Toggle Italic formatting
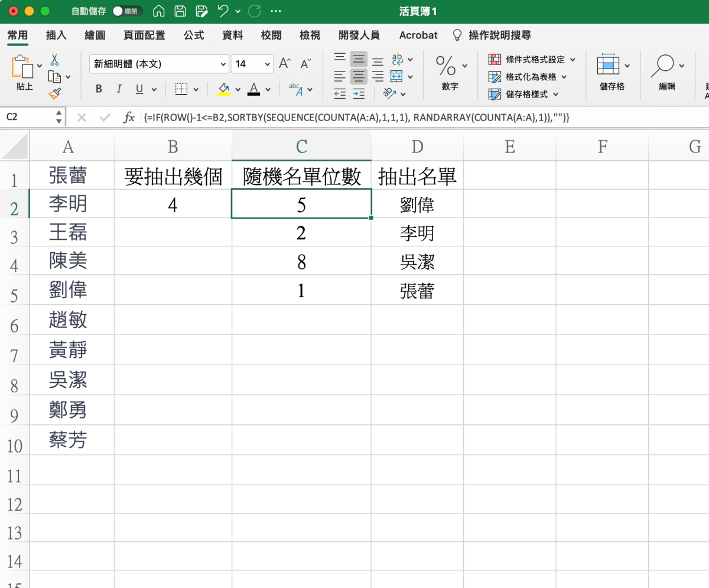This screenshot has height=588, width=709. (119, 89)
